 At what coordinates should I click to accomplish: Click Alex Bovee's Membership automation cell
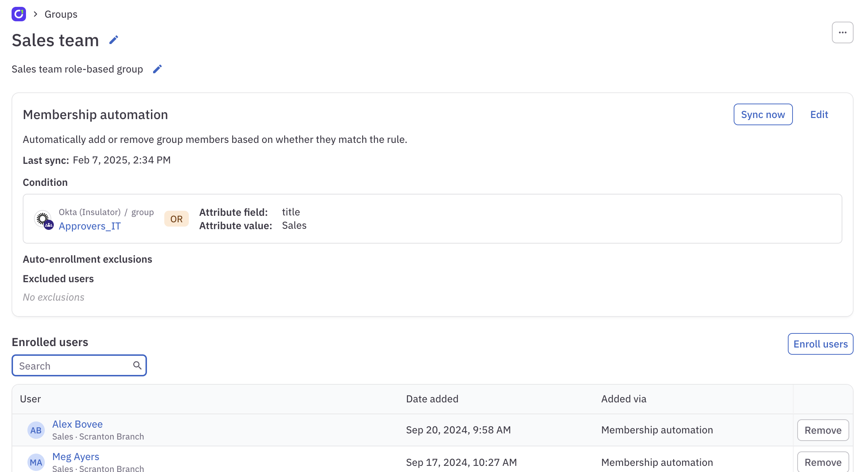click(657, 430)
